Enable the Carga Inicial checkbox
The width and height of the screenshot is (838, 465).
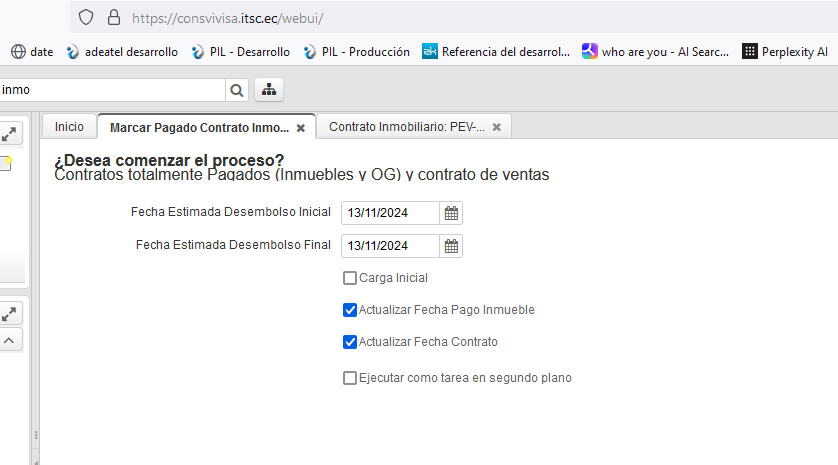tap(349, 278)
